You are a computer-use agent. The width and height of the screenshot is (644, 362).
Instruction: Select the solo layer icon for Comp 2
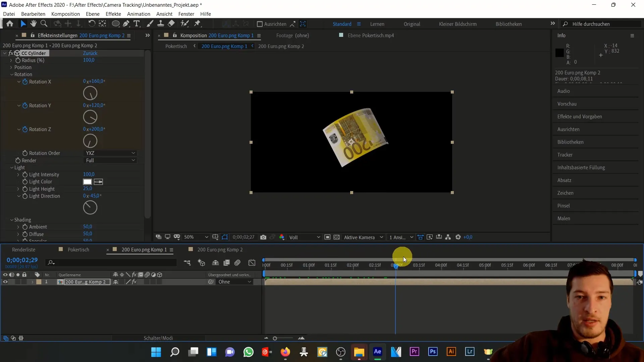[18, 282]
